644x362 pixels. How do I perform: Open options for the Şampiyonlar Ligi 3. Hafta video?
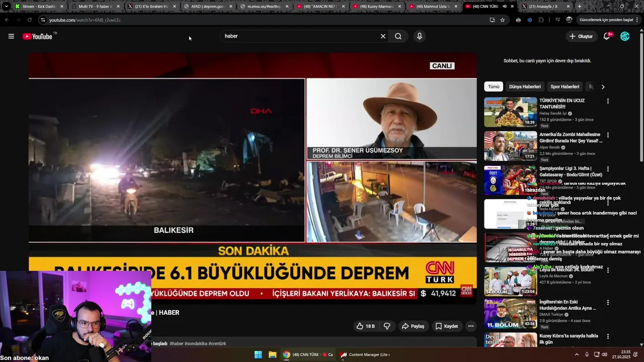click(608, 169)
